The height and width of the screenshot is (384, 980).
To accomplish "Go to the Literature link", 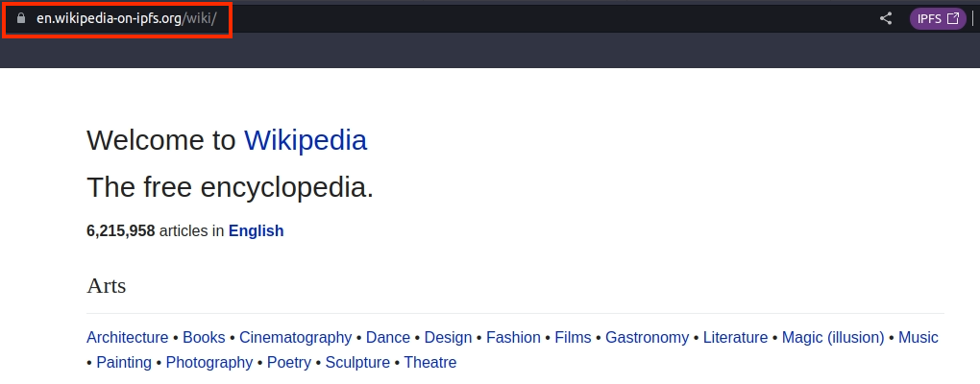I will coord(736,338).
